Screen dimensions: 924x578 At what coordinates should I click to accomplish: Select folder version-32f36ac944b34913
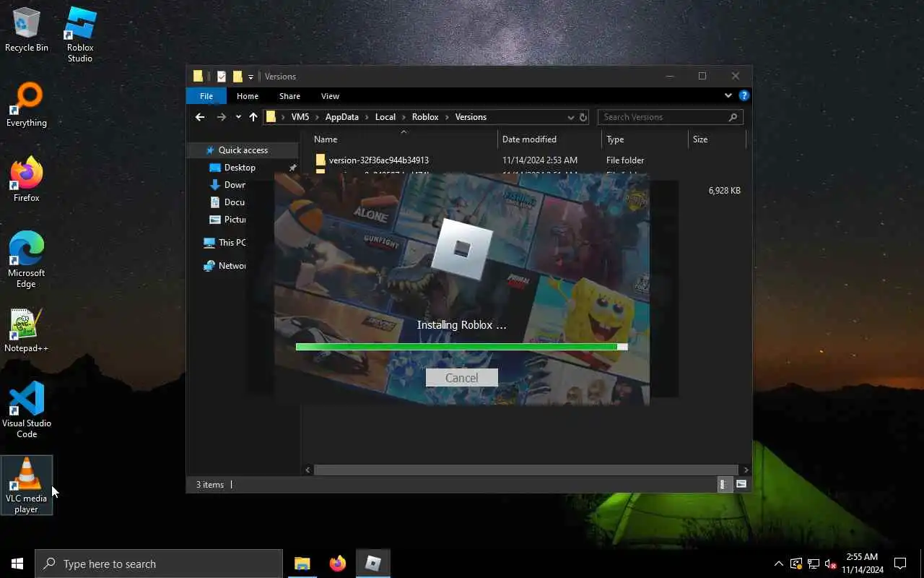378,160
